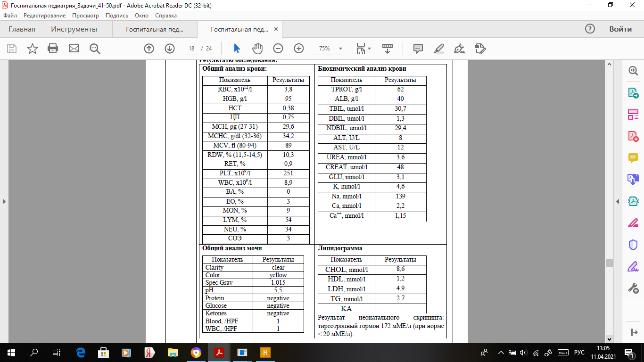The width and height of the screenshot is (644, 362).
Task: Open the Файл menu
Action: coord(10,16)
